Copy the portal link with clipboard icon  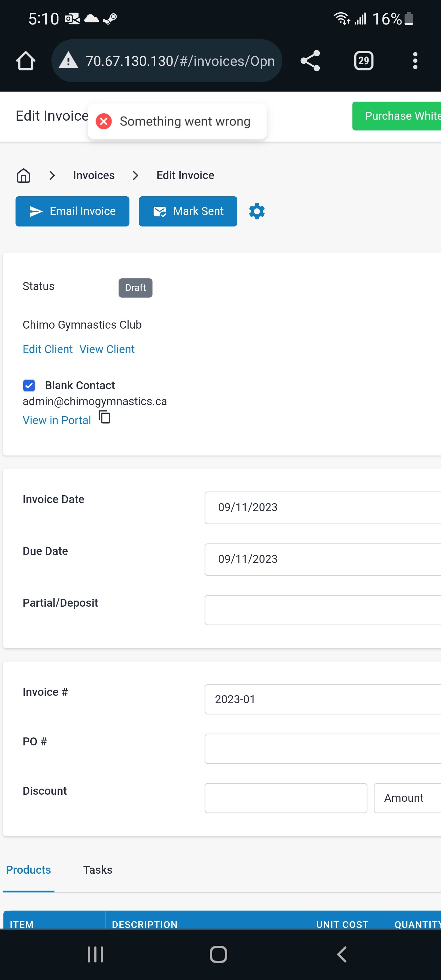(105, 417)
